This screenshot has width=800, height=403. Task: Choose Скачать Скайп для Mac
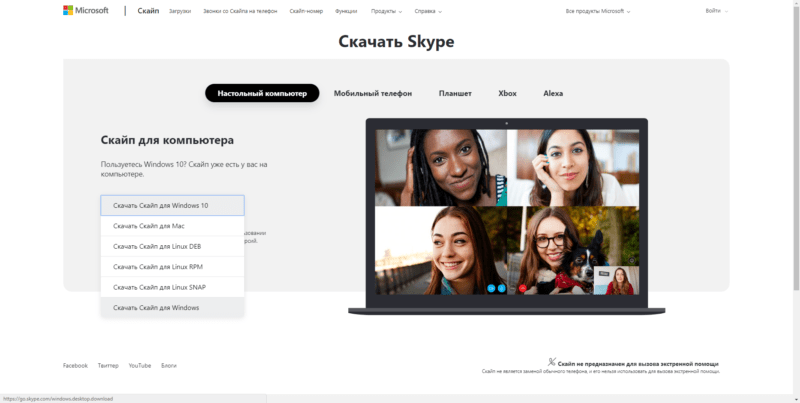[172, 225]
